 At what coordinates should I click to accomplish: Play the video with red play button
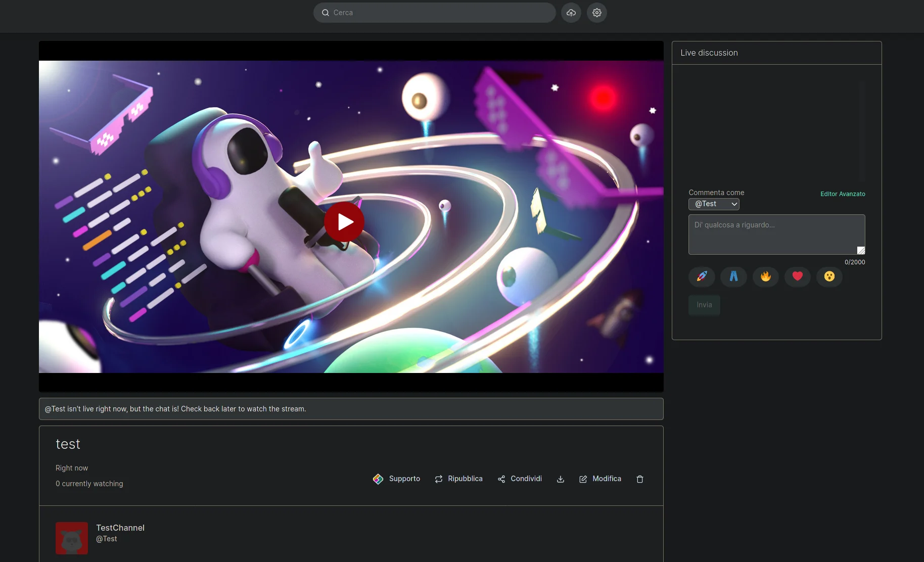click(x=344, y=222)
